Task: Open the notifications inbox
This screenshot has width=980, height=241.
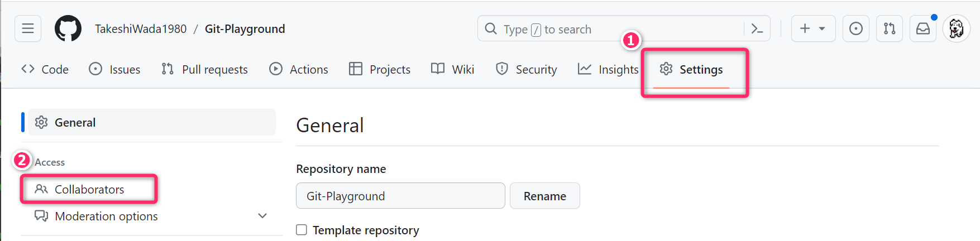Action: tap(923, 28)
